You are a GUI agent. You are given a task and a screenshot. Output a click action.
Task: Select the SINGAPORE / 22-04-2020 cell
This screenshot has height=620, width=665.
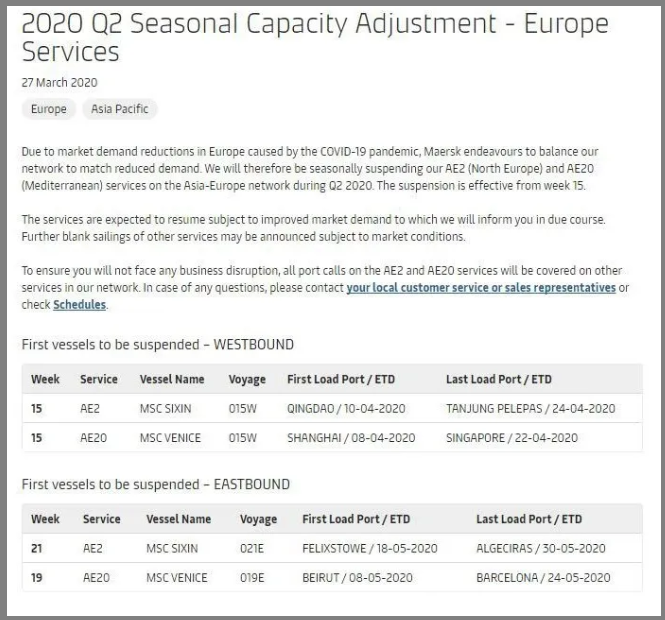pos(512,438)
